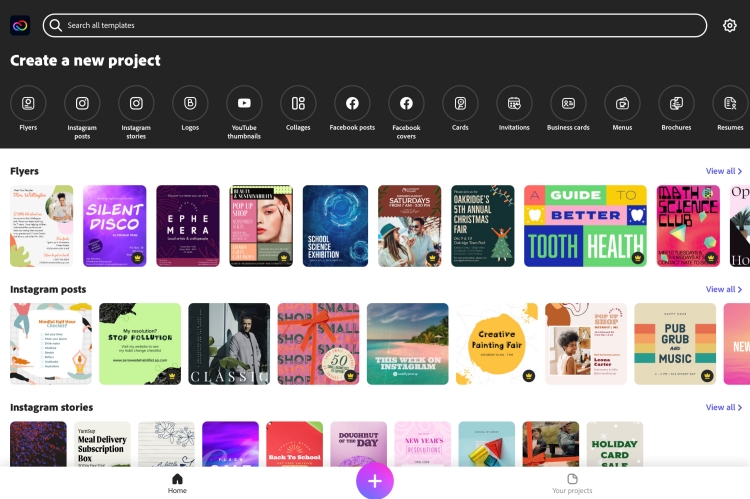Select the Stop Pollution Instagram post
This screenshot has width=750, height=499.
click(x=140, y=344)
